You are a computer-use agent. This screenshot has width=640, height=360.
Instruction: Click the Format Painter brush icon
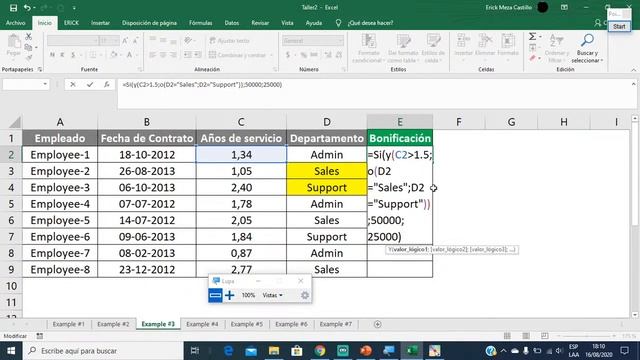28,58
